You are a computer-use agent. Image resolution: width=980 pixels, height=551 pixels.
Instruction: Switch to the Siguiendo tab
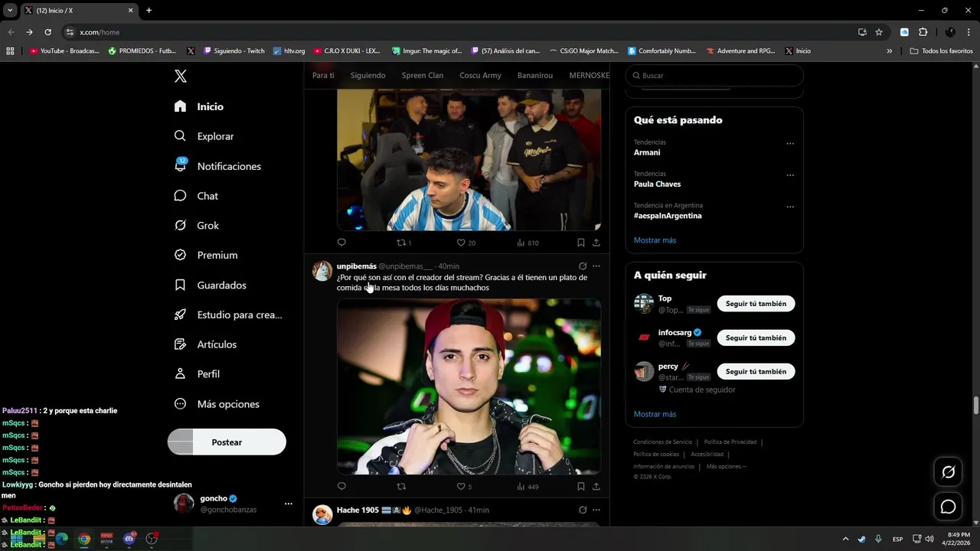(368, 76)
